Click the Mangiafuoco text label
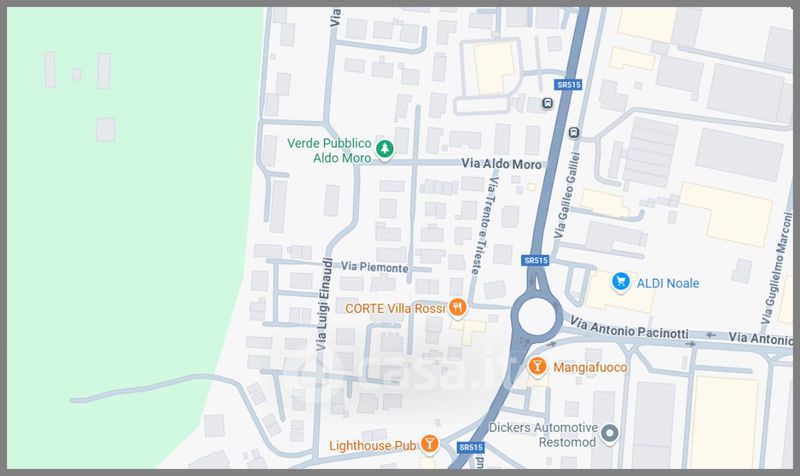 click(590, 367)
